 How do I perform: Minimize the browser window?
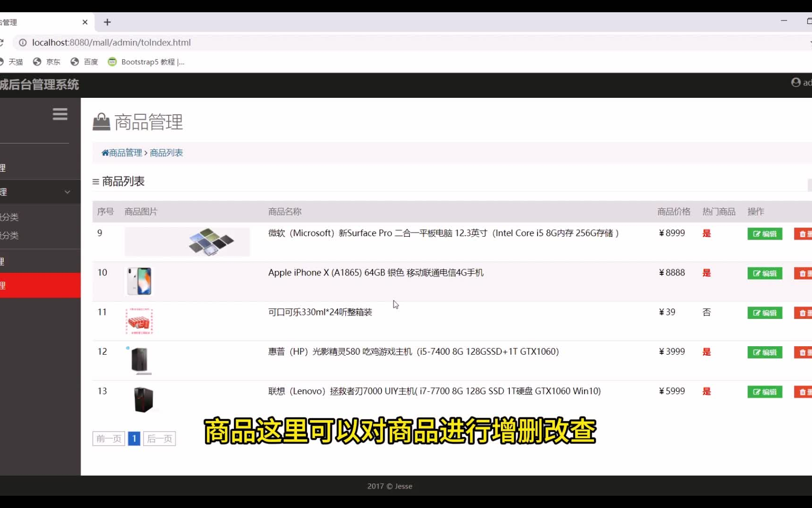[784, 21]
